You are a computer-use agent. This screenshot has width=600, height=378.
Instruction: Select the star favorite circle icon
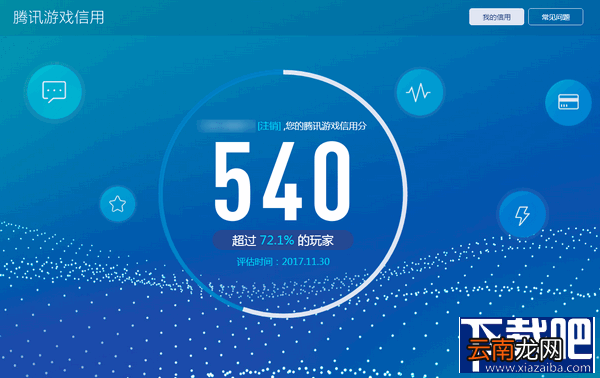click(x=117, y=204)
